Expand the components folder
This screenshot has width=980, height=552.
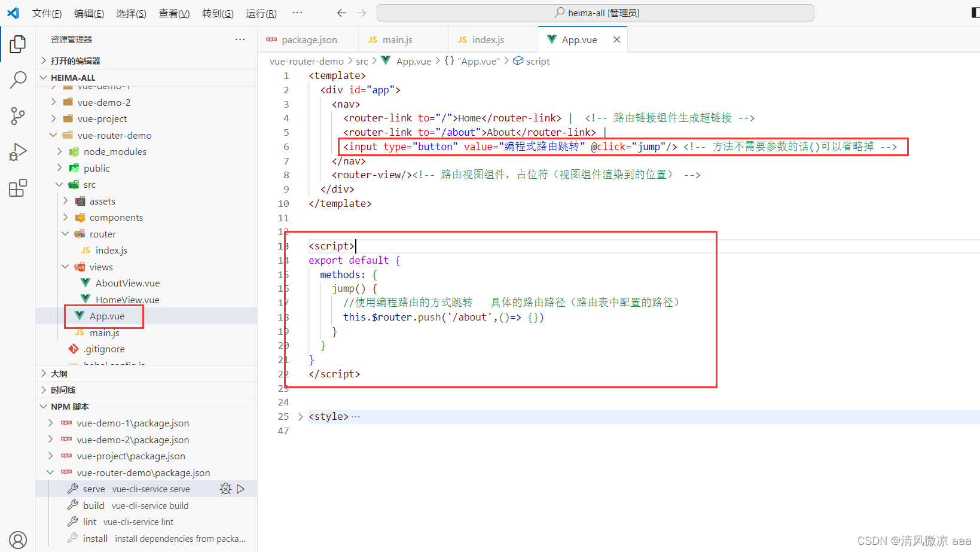pyautogui.click(x=146, y=217)
